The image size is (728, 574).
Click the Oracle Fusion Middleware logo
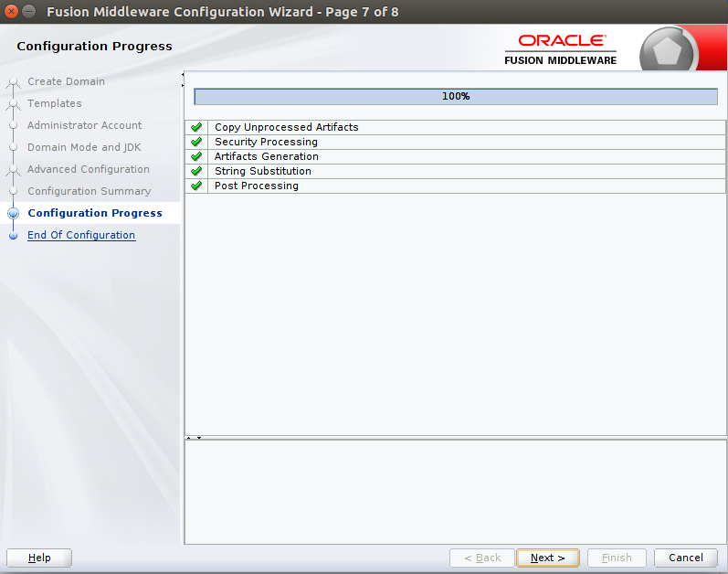click(x=561, y=49)
